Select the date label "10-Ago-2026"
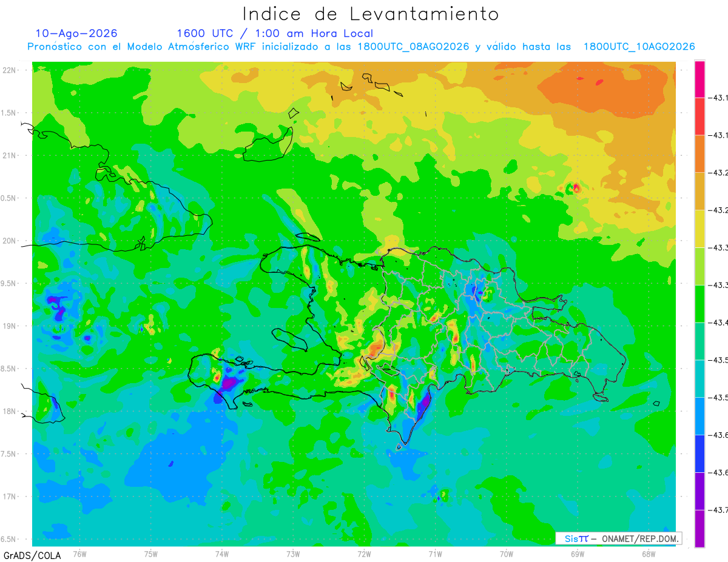This screenshot has width=728, height=562. click(76, 33)
